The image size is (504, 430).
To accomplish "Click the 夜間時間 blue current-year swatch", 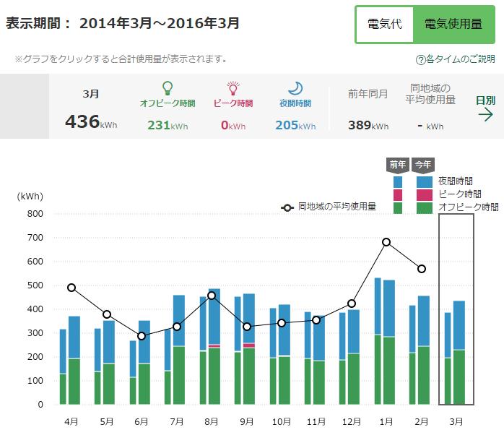I will (x=424, y=181).
